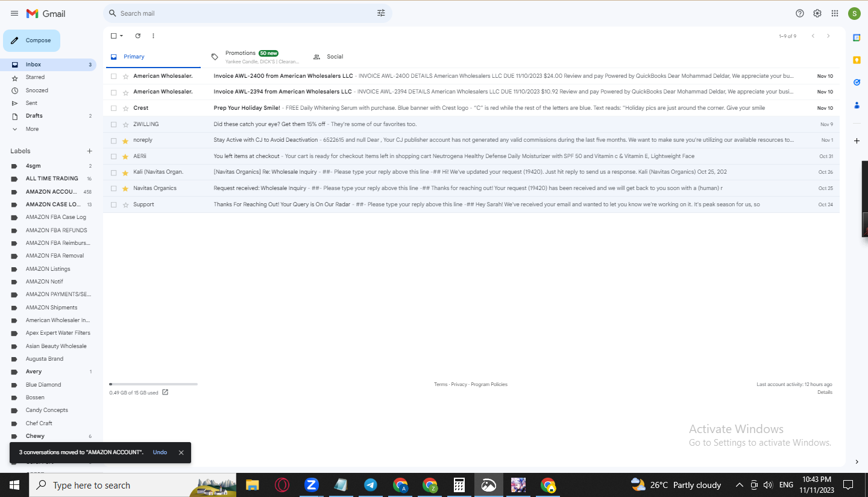Viewport: 868px width, 497px height.
Task: Create a new label with plus icon
Action: pos(90,151)
